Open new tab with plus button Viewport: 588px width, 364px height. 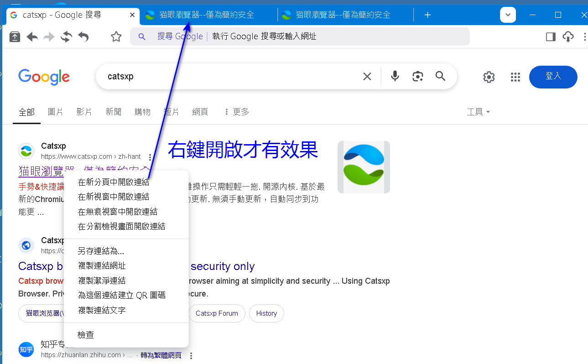pos(427,15)
